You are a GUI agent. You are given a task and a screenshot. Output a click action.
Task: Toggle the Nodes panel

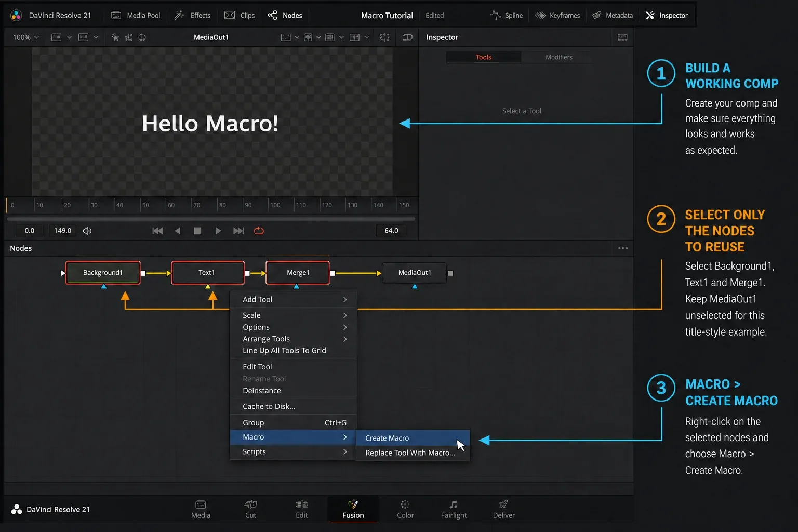285,16
